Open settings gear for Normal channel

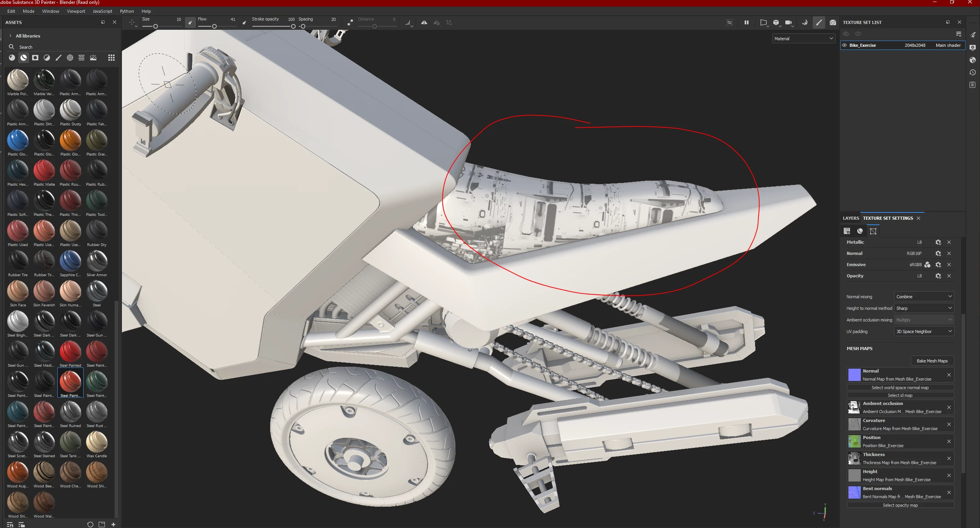pyautogui.click(x=938, y=253)
